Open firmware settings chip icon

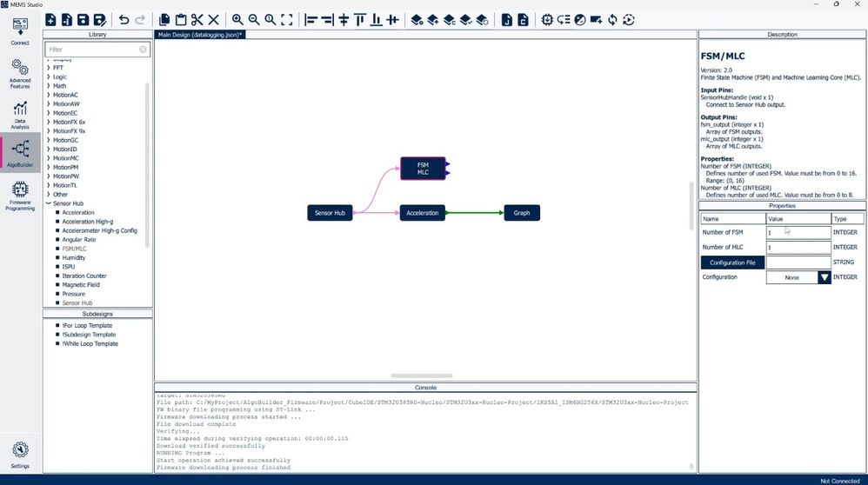pyautogui.click(x=547, y=20)
